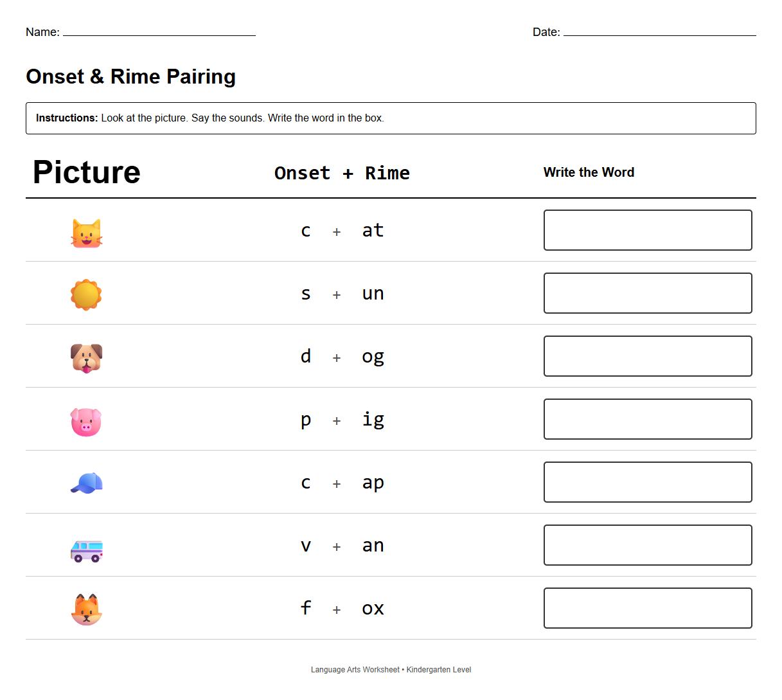Click the Name field line
This screenshot has height=700, width=782.
pos(159,34)
